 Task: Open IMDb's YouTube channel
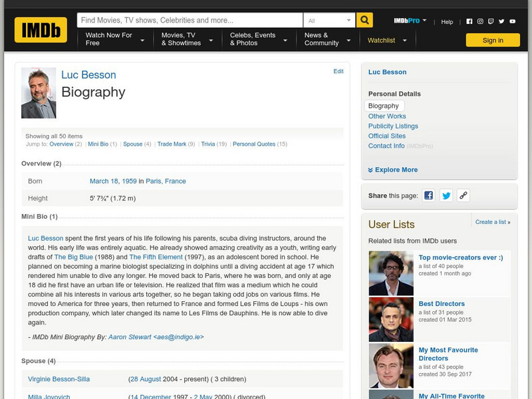pyautogui.click(x=513, y=21)
